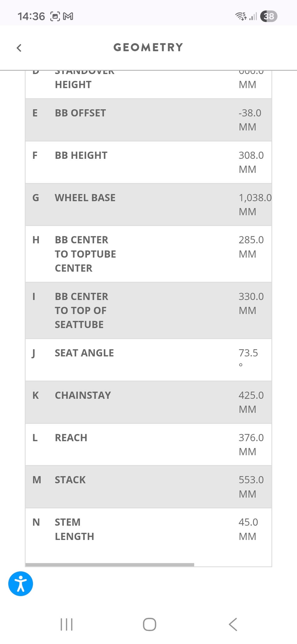Tap the REACH value 376.0 MM
297x644 pixels.
(x=251, y=444)
